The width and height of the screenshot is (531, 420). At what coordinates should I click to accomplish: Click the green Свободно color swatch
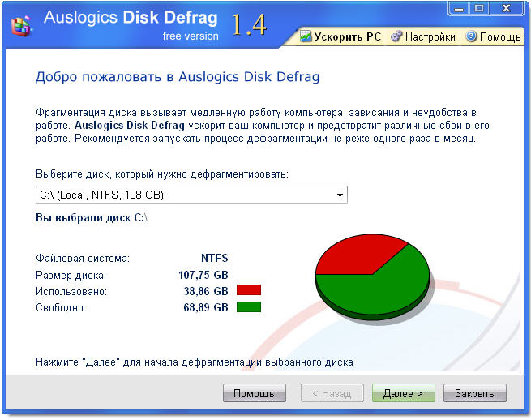point(249,306)
